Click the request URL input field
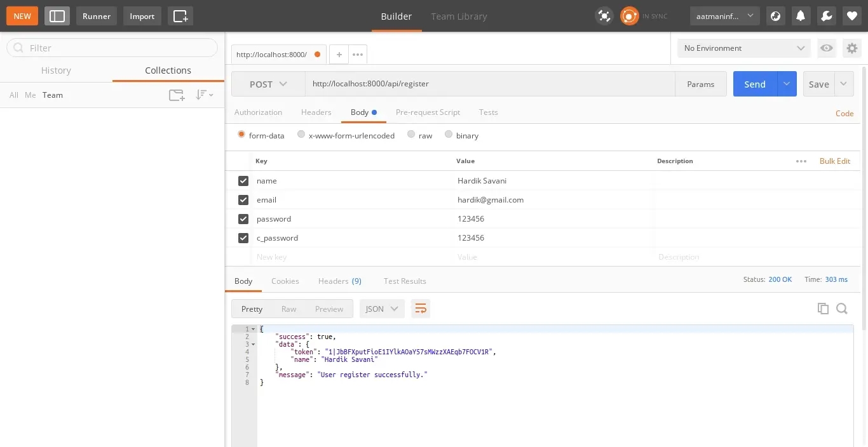This screenshot has width=868, height=447. coord(489,84)
